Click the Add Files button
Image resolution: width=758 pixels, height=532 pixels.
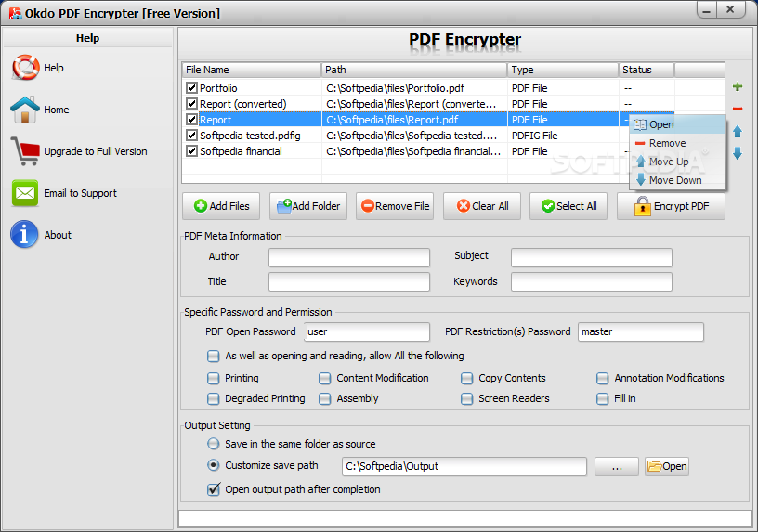click(x=221, y=206)
